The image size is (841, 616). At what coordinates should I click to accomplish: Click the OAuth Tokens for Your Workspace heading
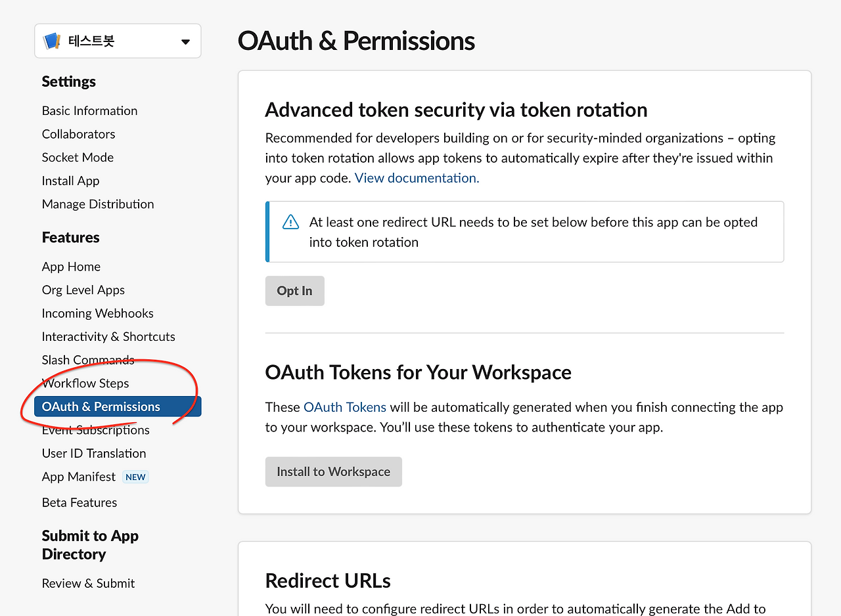click(418, 372)
